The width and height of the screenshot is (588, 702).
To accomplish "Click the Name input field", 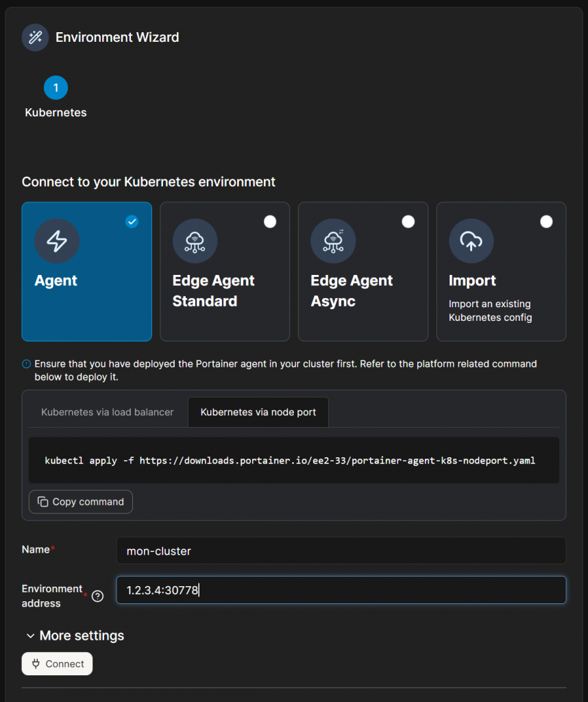I will click(x=341, y=550).
